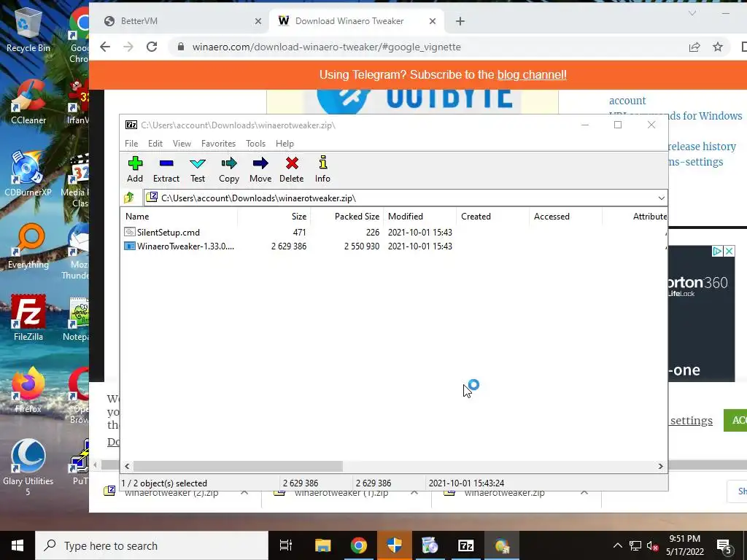Sort by the Created column header
This screenshot has height=560, width=747.
(x=492, y=216)
